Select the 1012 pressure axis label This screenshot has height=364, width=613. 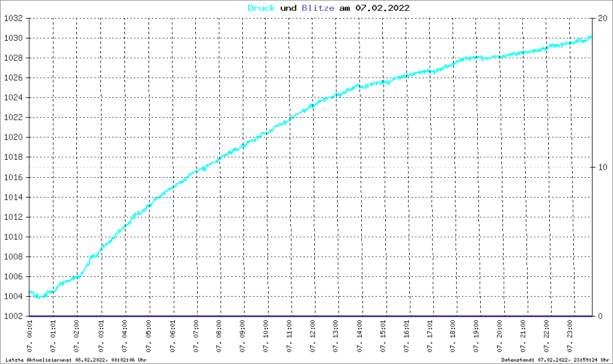click(13, 217)
